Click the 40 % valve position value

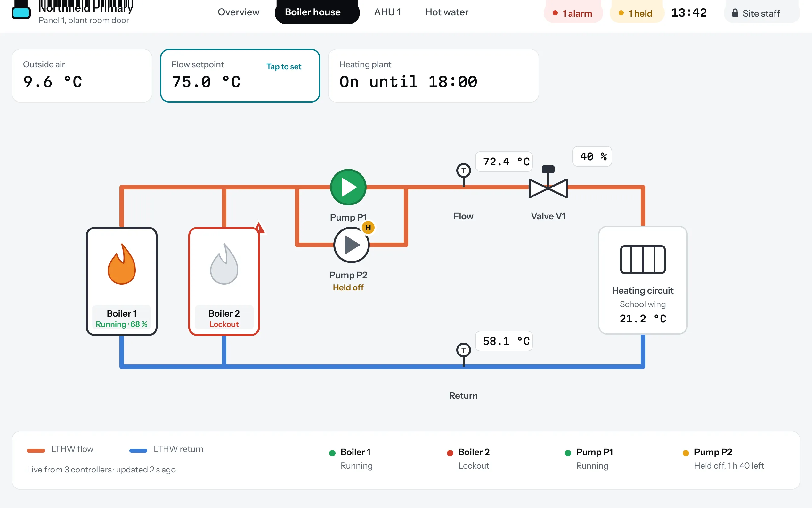click(592, 156)
